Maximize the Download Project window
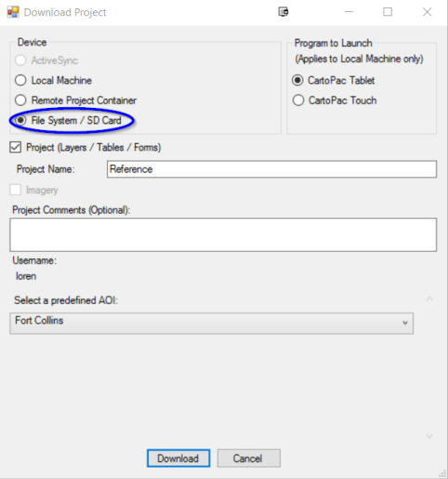The width and height of the screenshot is (448, 479). coord(388,12)
